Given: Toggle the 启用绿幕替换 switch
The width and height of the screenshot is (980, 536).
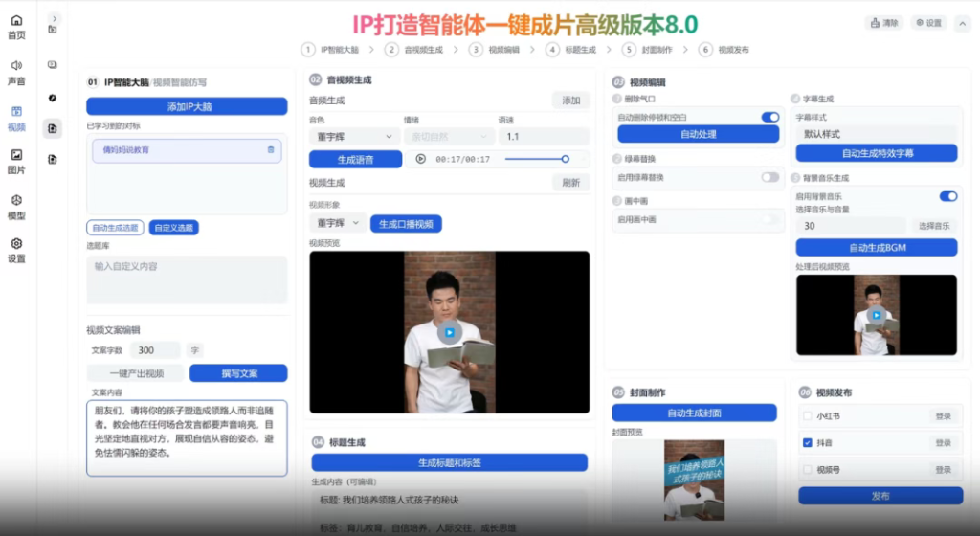Looking at the screenshot, I should (770, 177).
